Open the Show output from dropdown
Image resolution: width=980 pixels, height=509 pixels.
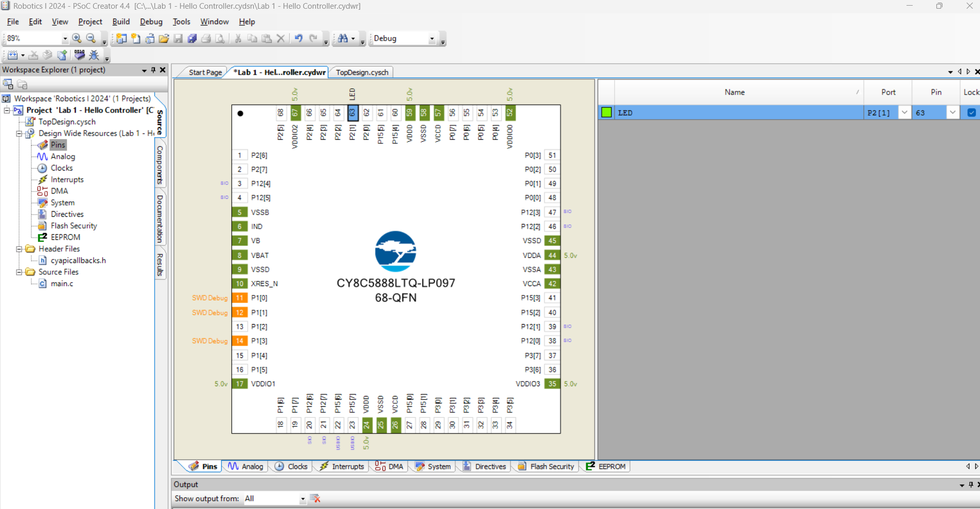pyautogui.click(x=303, y=499)
